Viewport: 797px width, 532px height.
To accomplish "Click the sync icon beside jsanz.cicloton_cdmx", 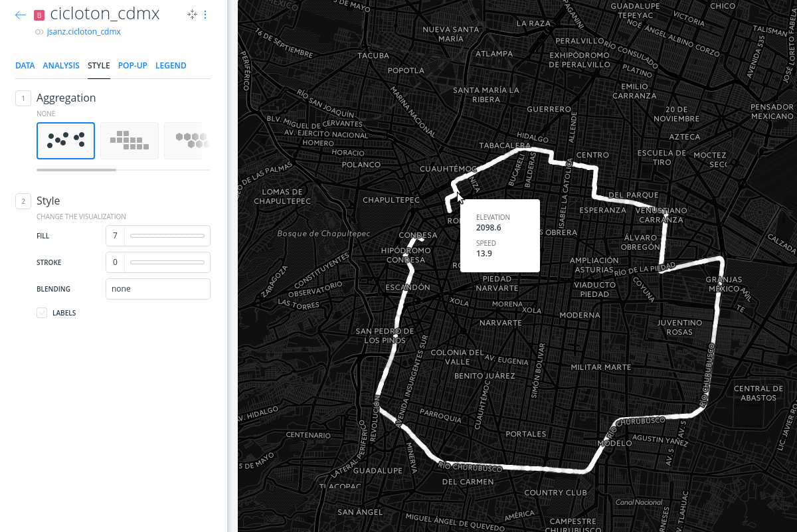I will [x=39, y=31].
